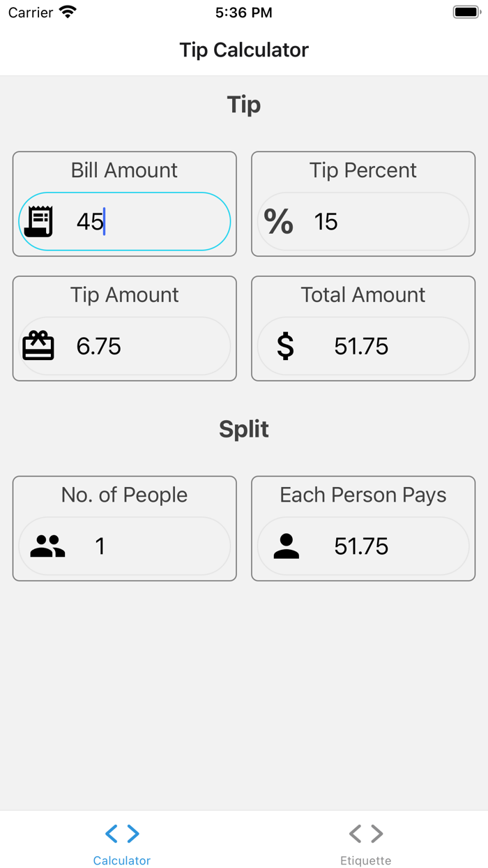Image resolution: width=488 pixels, height=868 pixels.
Task: Click the gray angle brackets Etiquette icon
Action: [365, 833]
